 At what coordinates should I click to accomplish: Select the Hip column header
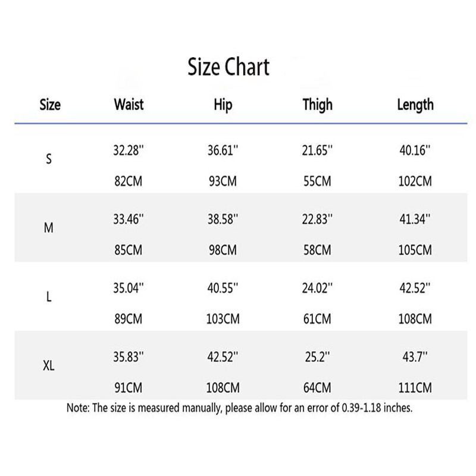(223, 105)
